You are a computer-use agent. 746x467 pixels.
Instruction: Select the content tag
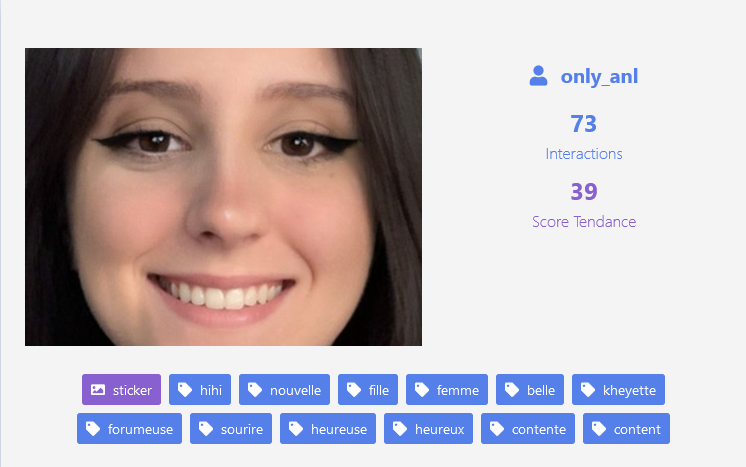pos(626,428)
